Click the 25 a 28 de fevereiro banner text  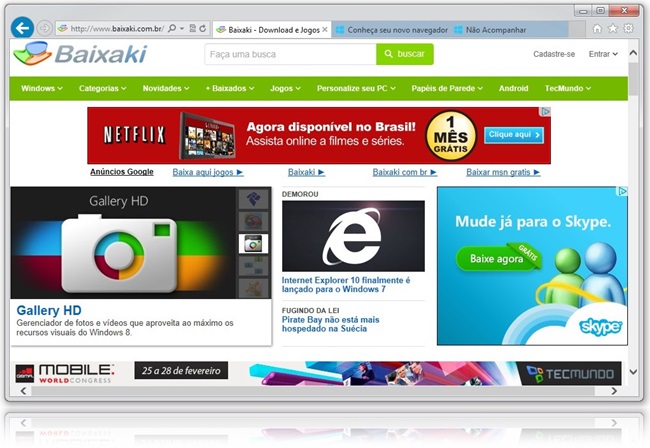pos(181,371)
